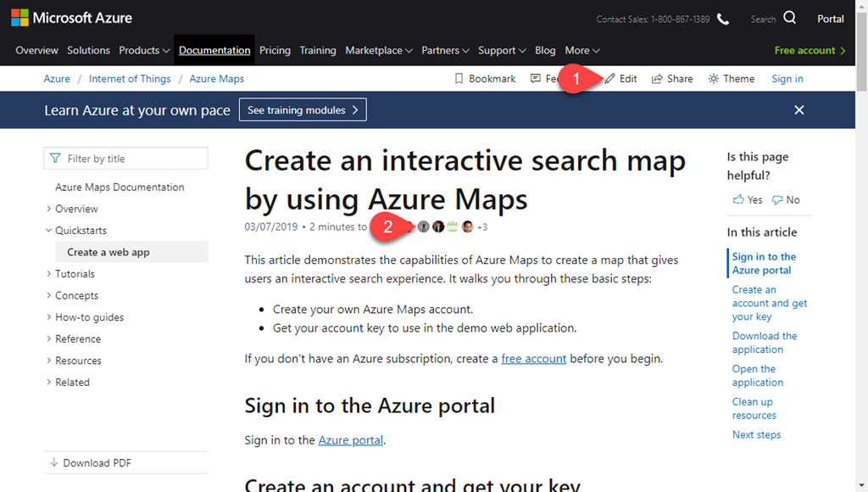Open the More dropdown menu
868x492 pixels.
coord(581,50)
